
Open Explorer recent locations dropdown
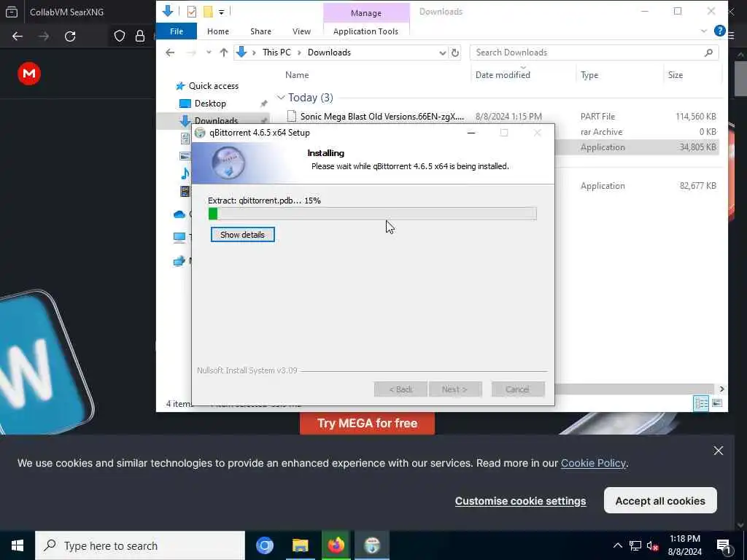(208, 52)
